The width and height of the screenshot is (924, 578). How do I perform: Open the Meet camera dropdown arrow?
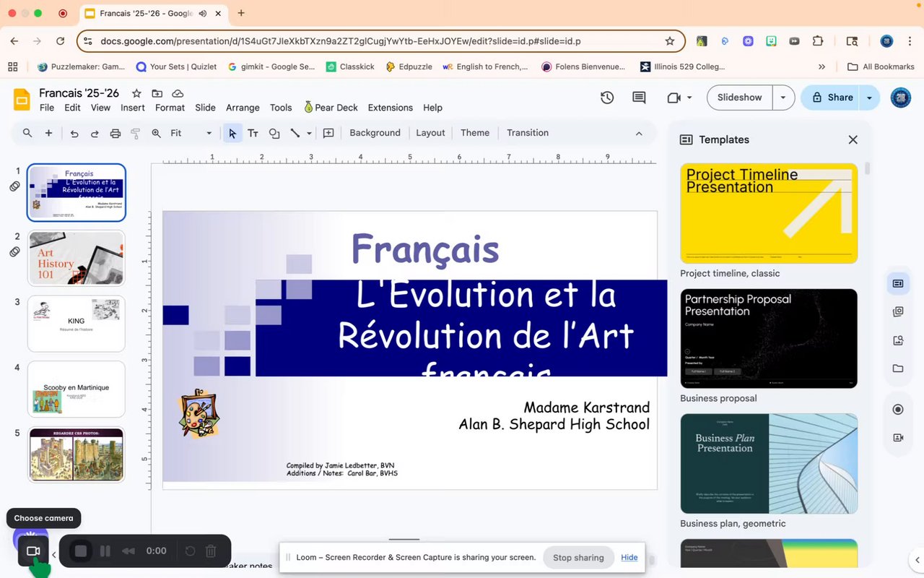(x=689, y=98)
